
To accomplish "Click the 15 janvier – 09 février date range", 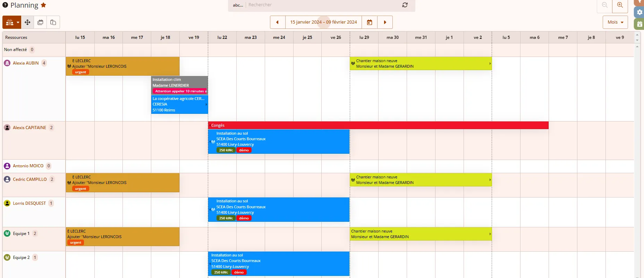I will [323, 22].
